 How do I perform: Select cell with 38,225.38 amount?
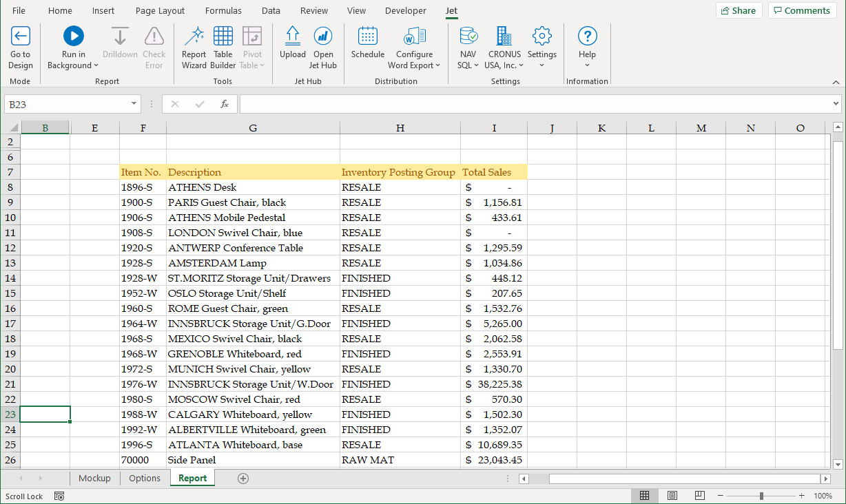(x=494, y=384)
